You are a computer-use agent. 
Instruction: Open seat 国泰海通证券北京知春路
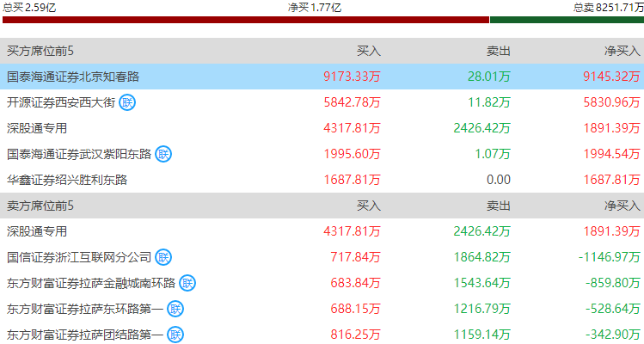(73, 77)
